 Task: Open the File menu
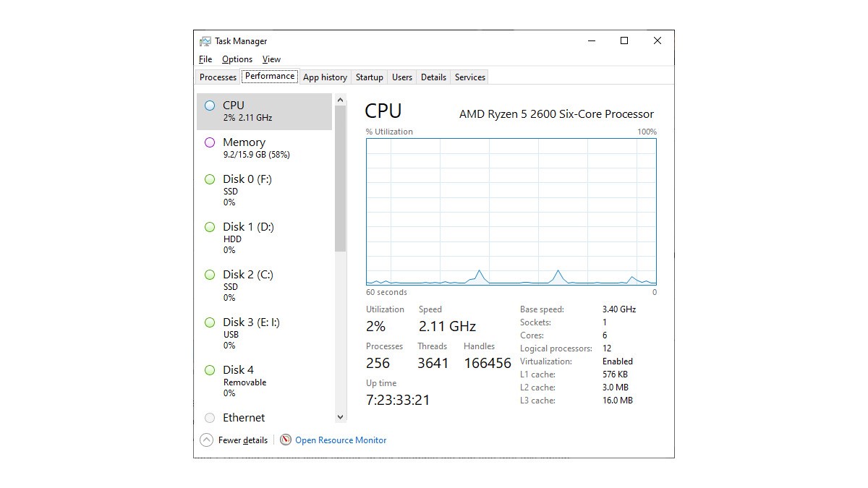[x=205, y=59]
